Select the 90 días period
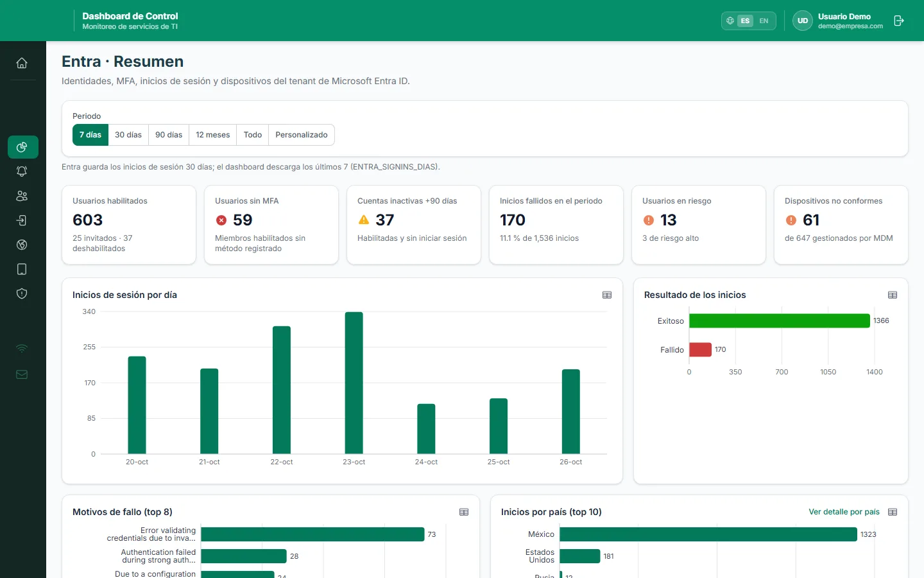Viewport: 924px width, 578px height. click(169, 135)
